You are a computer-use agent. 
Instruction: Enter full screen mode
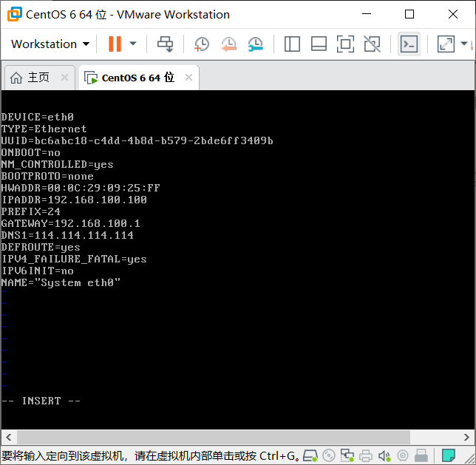click(x=345, y=44)
